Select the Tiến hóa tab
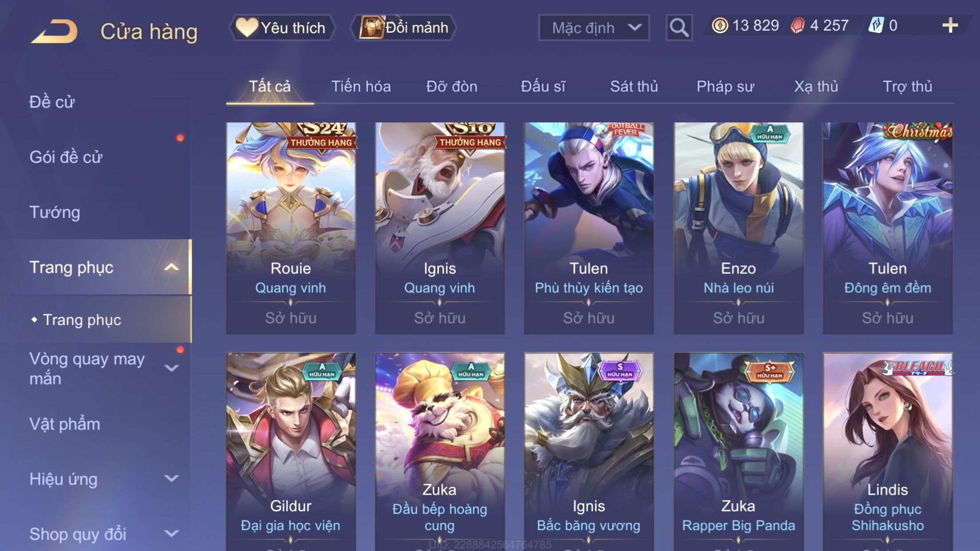Screen dimensions: 980x551 click(x=361, y=87)
